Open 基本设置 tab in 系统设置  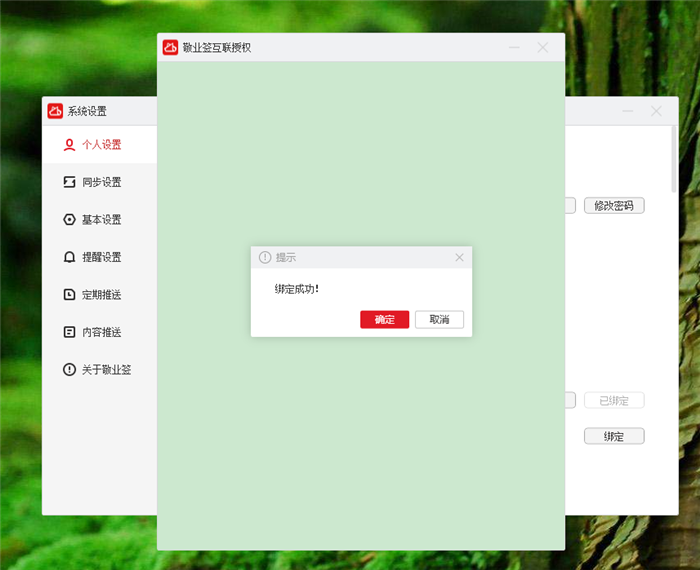[100, 220]
